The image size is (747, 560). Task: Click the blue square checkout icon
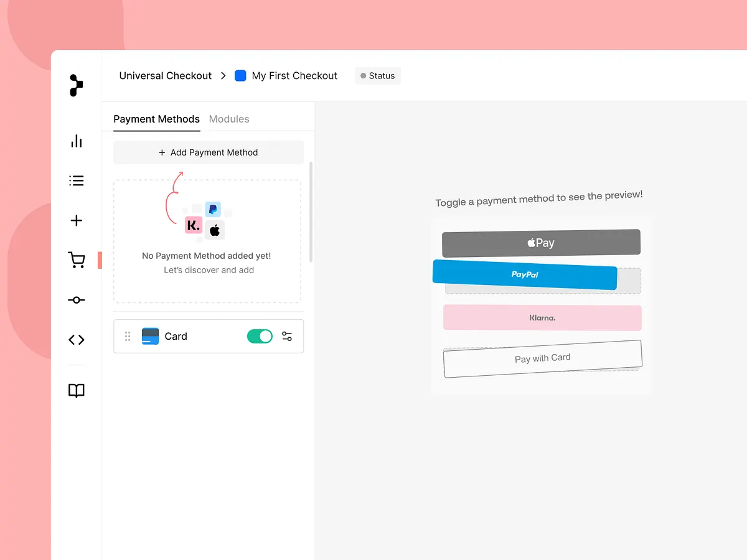pyautogui.click(x=240, y=76)
